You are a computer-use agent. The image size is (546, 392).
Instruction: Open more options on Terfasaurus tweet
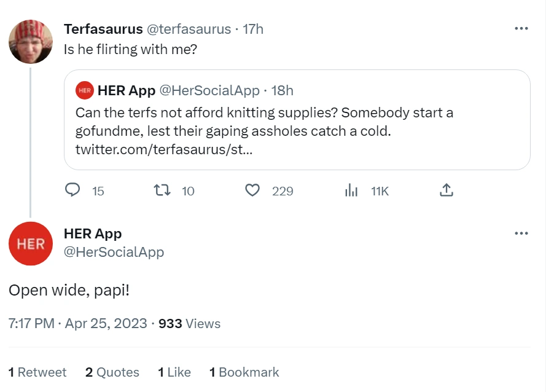point(521,28)
